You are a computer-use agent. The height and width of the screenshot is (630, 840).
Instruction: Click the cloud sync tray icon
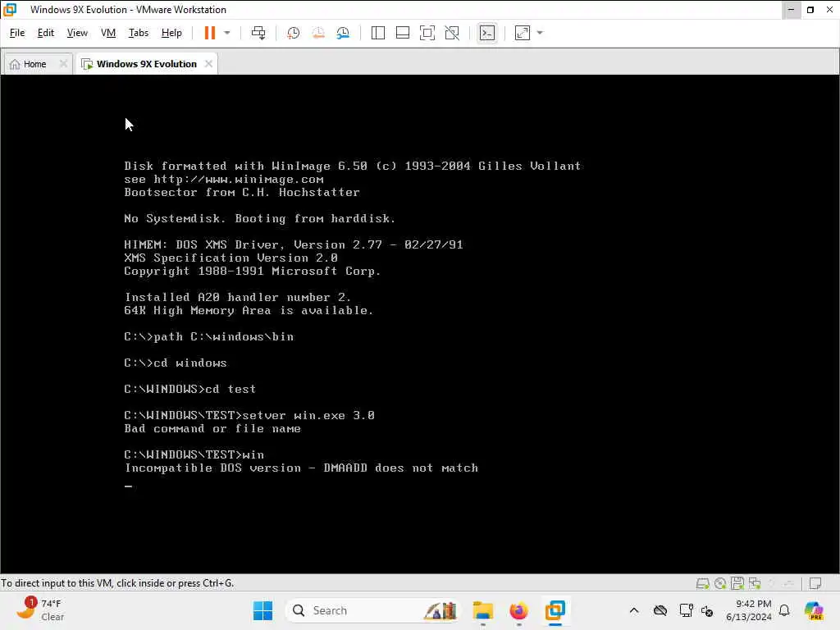click(x=660, y=610)
